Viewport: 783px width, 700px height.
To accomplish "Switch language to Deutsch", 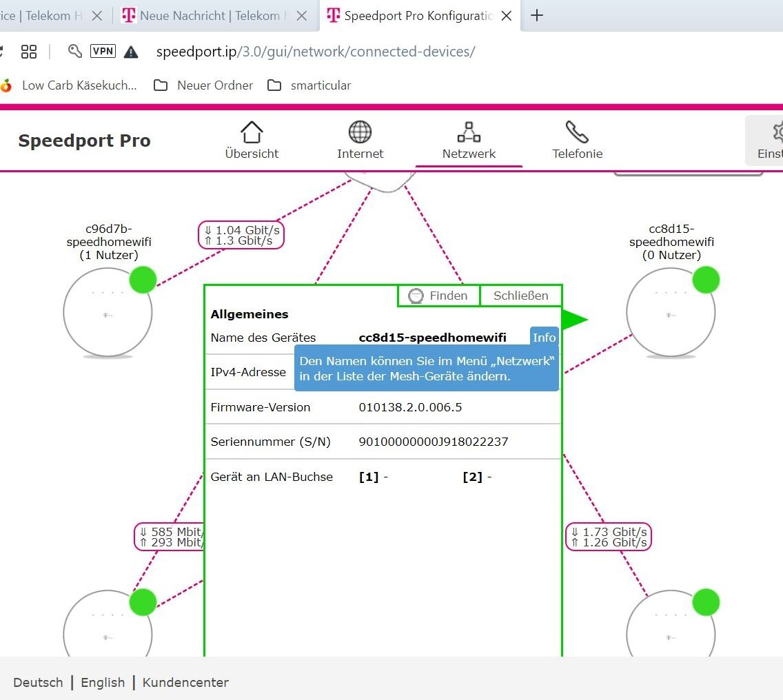I will 38,683.
